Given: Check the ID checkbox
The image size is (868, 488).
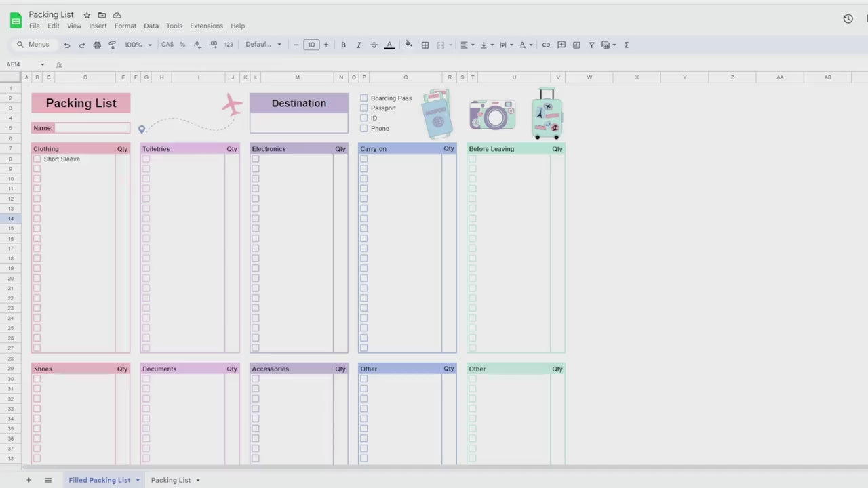Looking at the screenshot, I should coord(364,118).
